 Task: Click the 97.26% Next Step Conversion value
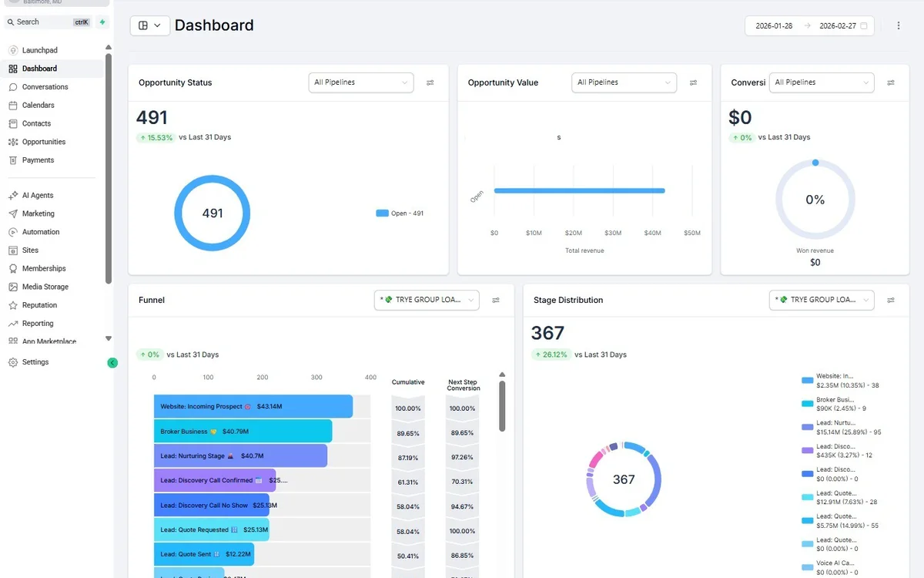point(462,458)
